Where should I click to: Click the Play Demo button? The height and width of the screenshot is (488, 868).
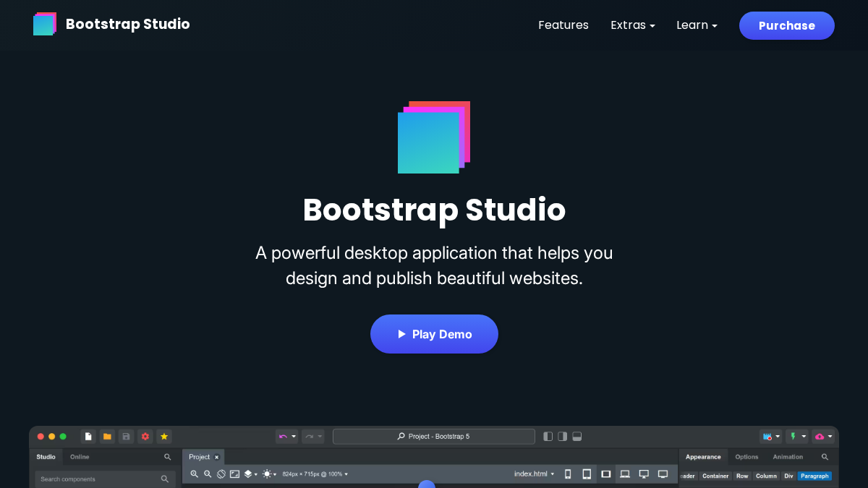click(434, 334)
